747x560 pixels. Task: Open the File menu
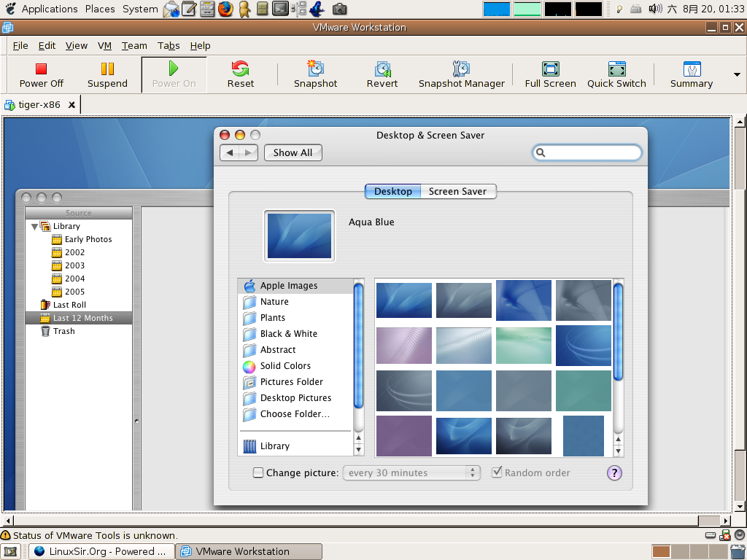coord(20,46)
